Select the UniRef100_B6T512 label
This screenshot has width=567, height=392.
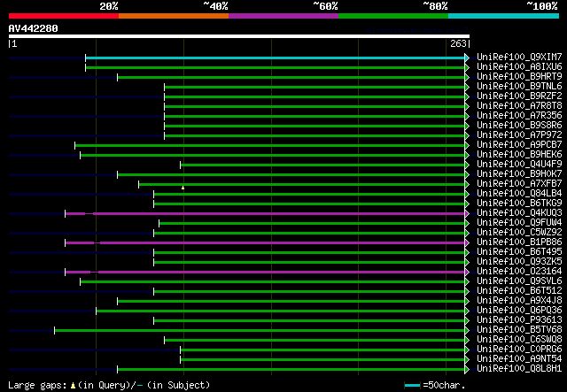(x=519, y=291)
